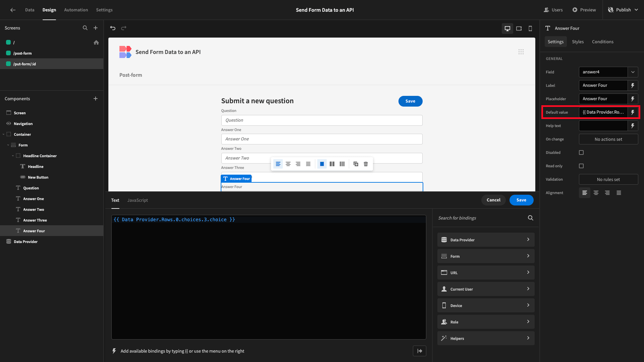The image size is (644, 362).
Task: Click the Cancel button in binding editor
Action: 493,200
